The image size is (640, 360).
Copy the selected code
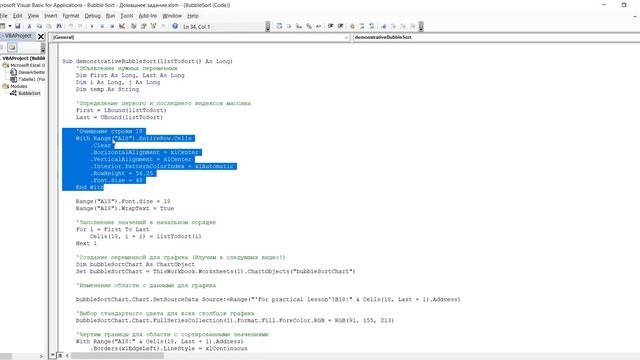(39, 26)
